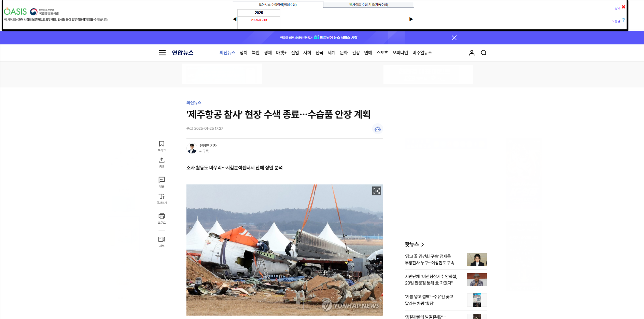Expand the crash site photo fullscreen
Screen dimensions: 644x319
pyautogui.click(x=376, y=191)
